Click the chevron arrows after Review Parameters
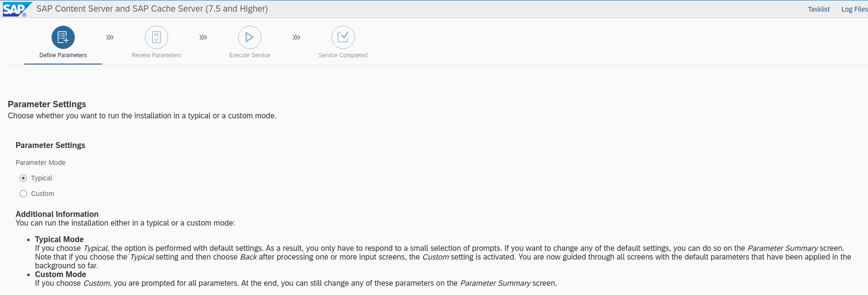868x295 pixels. (x=203, y=37)
